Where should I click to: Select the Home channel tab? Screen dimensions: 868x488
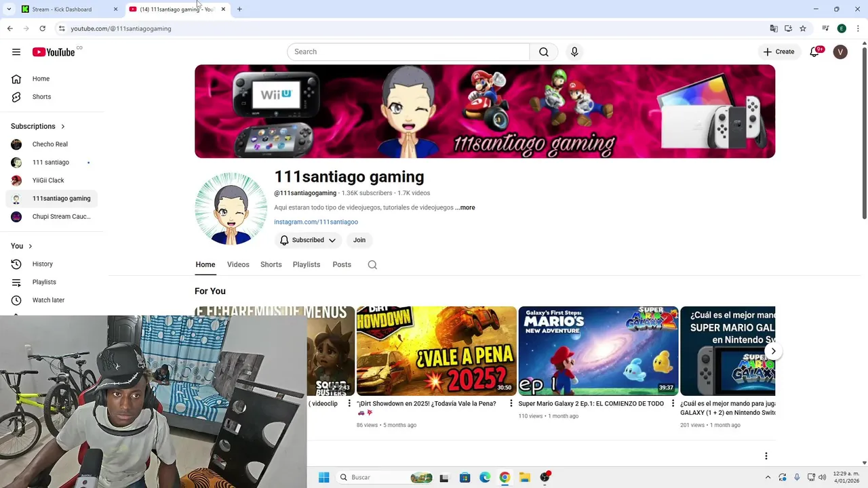click(205, 264)
